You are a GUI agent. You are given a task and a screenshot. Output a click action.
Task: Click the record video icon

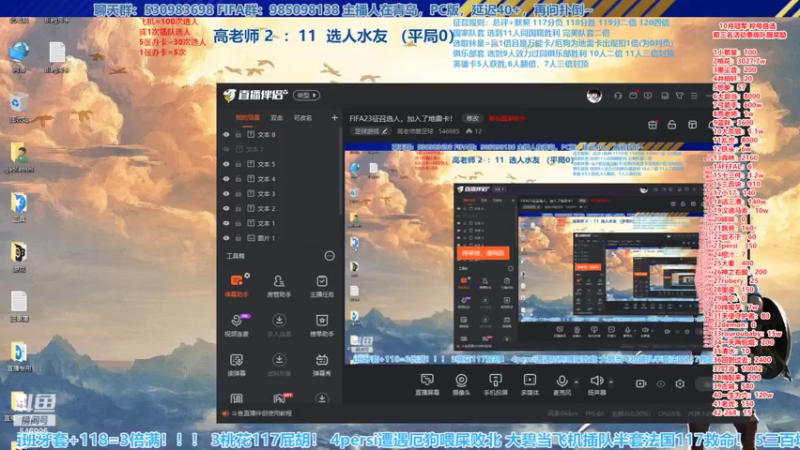pos(641,384)
